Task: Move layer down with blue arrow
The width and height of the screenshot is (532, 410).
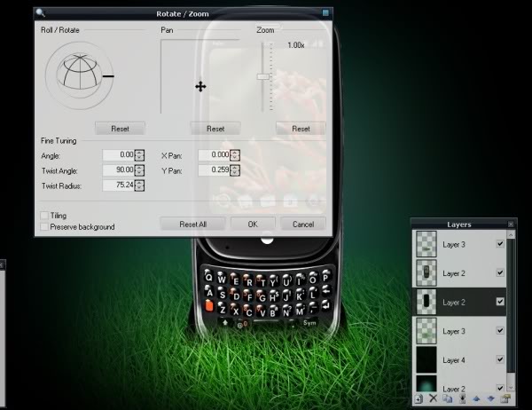Action: [490, 398]
